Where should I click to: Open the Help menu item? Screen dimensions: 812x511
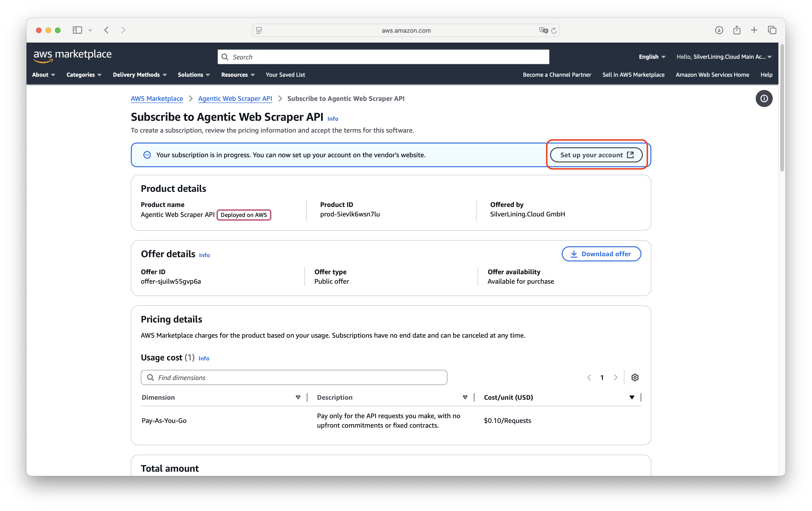pyautogui.click(x=766, y=75)
